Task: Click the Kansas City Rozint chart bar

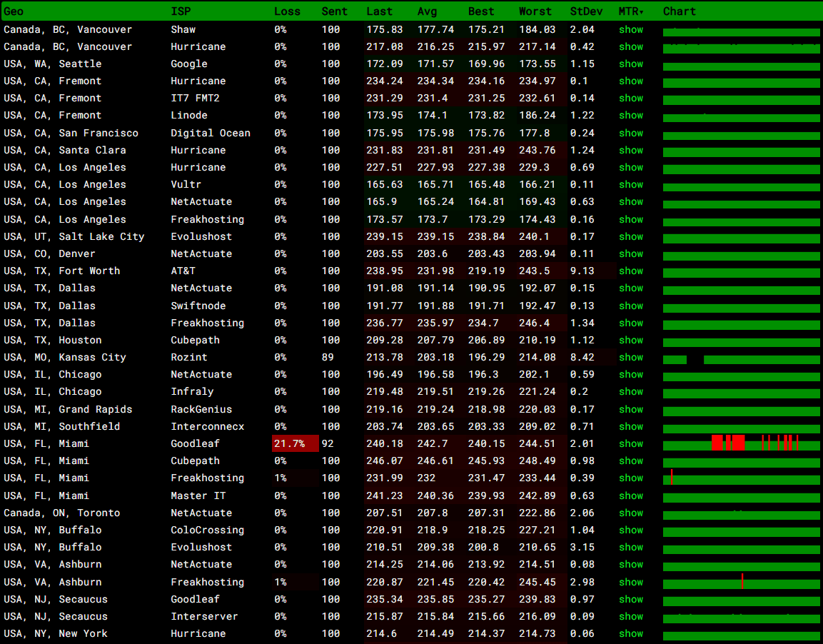Action: pos(741,360)
